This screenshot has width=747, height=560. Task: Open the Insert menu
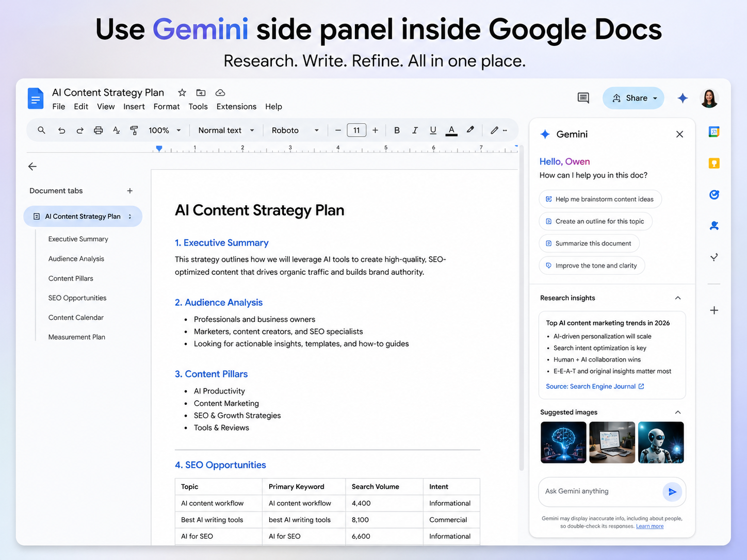click(x=134, y=107)
